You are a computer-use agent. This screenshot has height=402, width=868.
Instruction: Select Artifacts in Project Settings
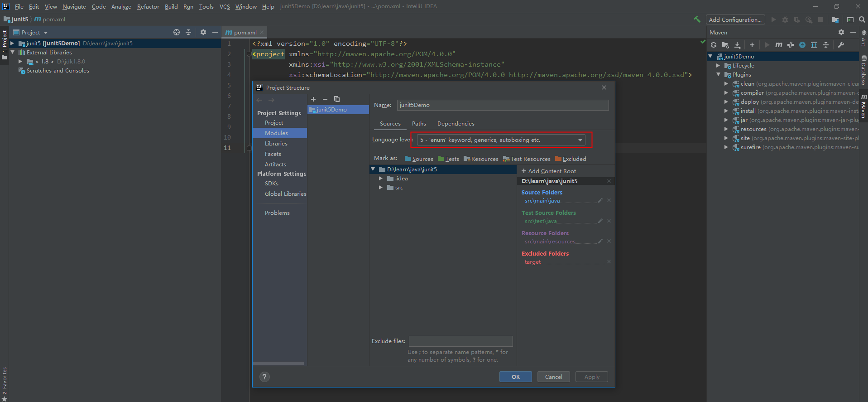point(275,165)
